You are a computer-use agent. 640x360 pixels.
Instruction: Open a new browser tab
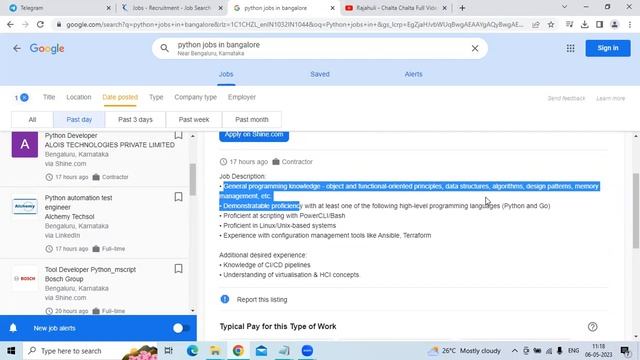pyautogui.click(x=462, y=8)
